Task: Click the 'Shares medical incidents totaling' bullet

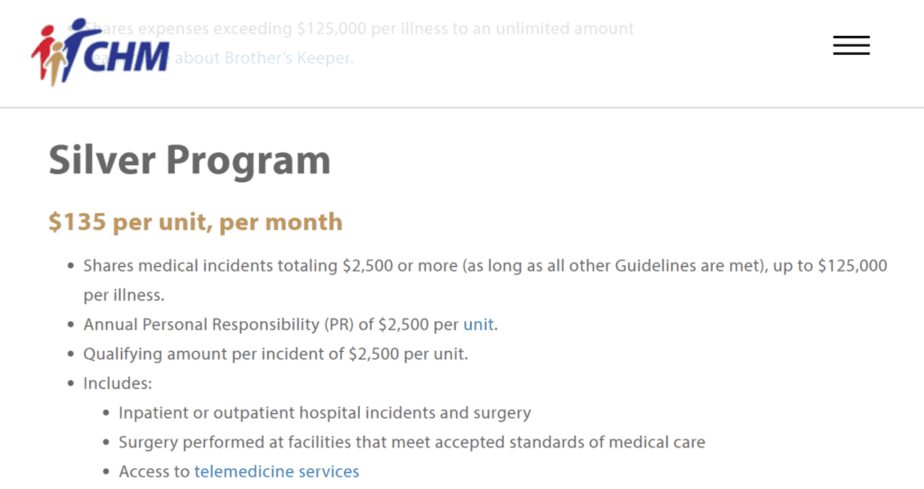Action: pyautogui.click(x=485, y=266)
